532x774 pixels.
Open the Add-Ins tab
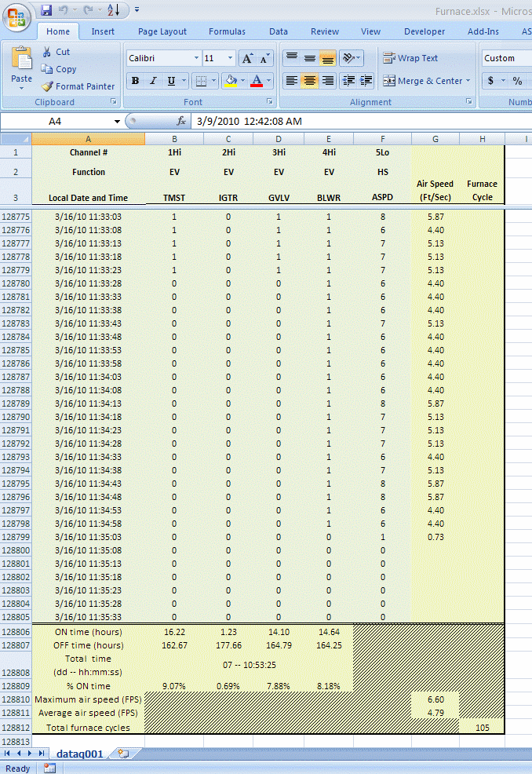(483, 31)
